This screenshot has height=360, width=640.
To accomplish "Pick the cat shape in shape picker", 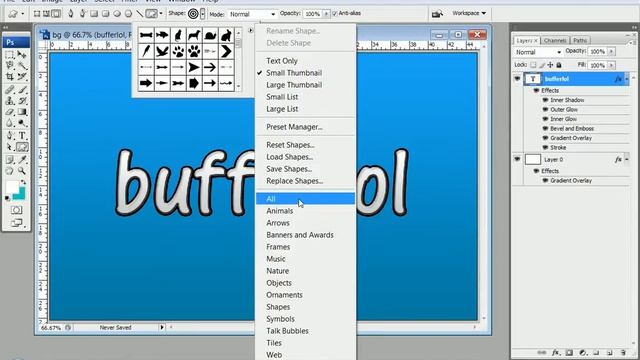I will (x=178, y=36).
